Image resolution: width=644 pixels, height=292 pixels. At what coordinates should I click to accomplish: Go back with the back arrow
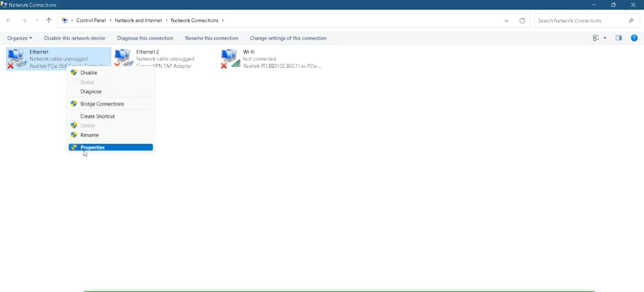pyautogui.click(x=9, y=20)
